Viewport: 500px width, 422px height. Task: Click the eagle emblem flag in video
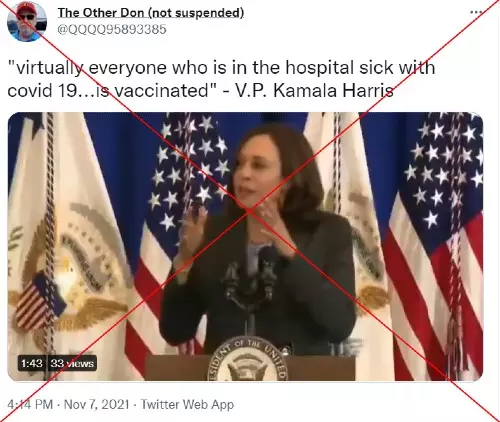(68, 253)
